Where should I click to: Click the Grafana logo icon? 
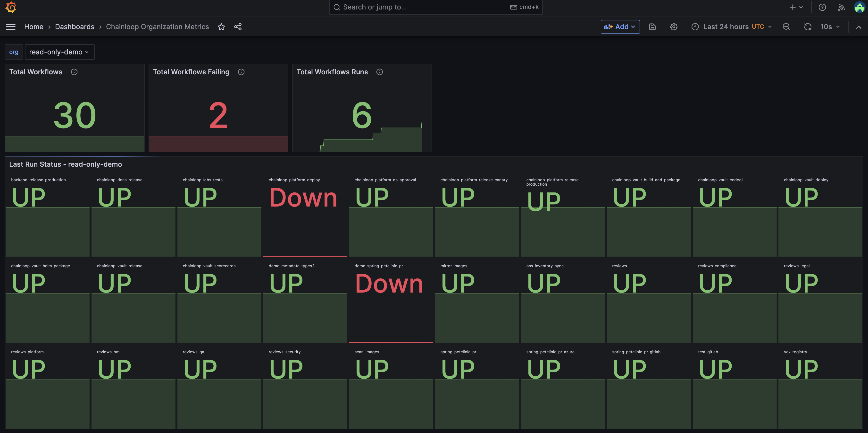coord(11,7)
